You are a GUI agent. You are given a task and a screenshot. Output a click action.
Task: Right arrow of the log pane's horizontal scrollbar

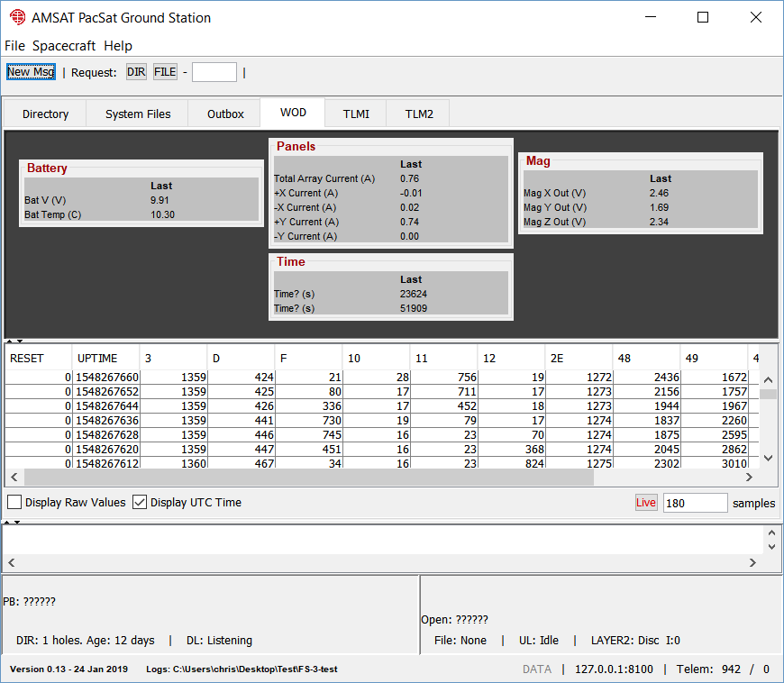point(752,562)
